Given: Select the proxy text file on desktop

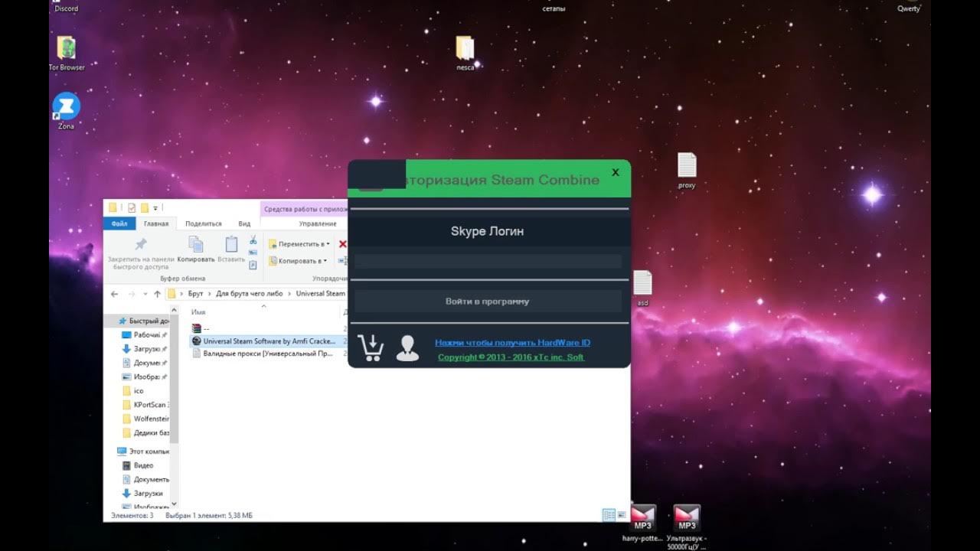Looking at the screenshot, I should [x=687, y=171].
